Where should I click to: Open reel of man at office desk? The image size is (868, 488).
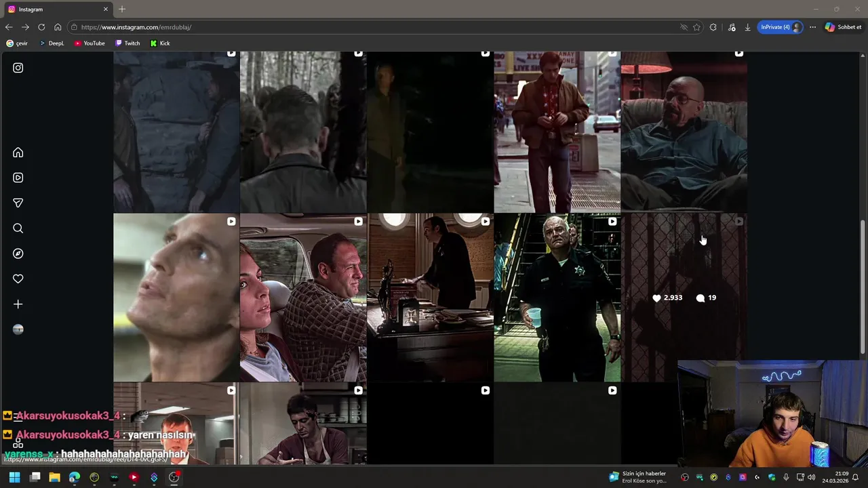(430, 298)
